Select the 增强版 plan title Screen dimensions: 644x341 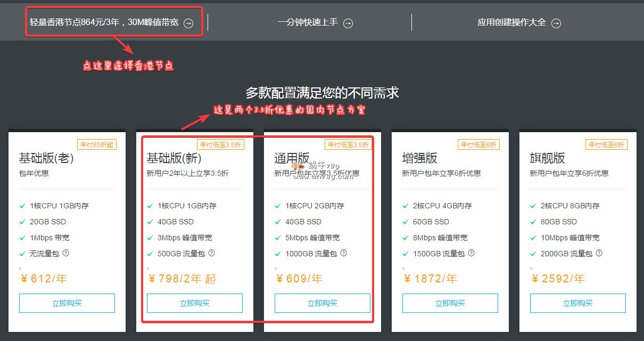coord(420,158)
